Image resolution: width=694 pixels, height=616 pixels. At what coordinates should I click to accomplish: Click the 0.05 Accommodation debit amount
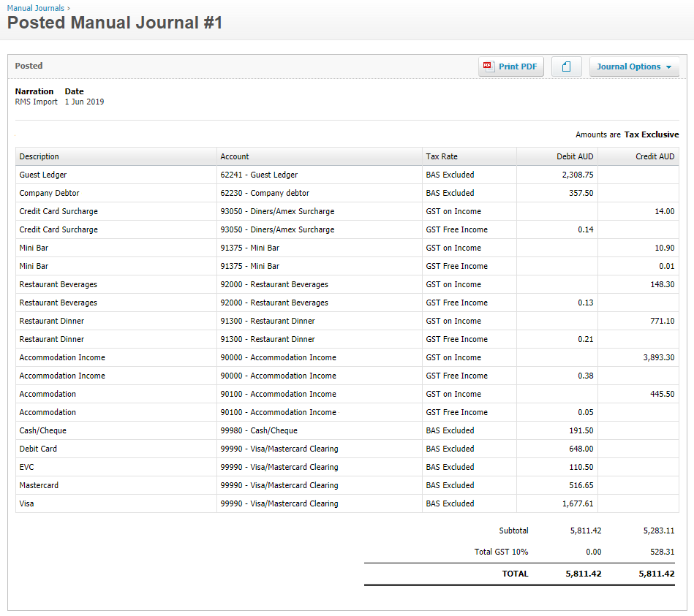coord(586,412)
